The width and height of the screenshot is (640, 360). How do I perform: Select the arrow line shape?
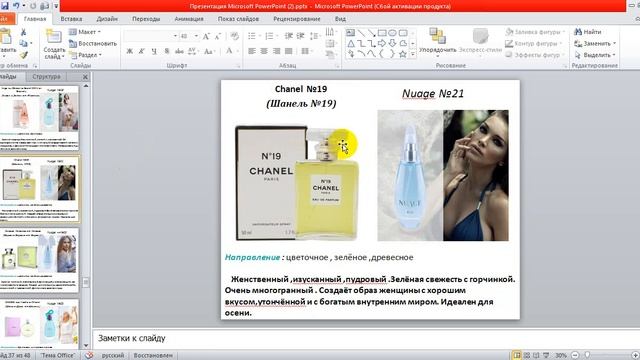point(371,33)
